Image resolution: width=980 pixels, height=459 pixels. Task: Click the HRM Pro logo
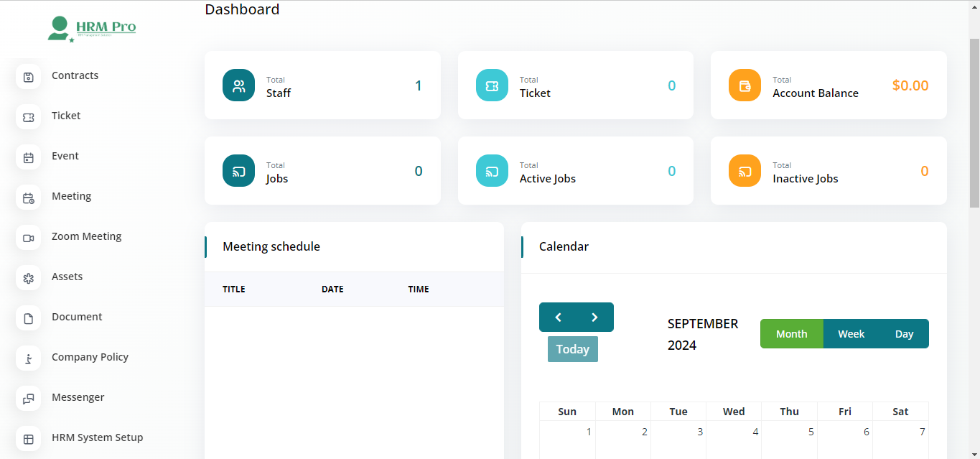coord(92,29)
